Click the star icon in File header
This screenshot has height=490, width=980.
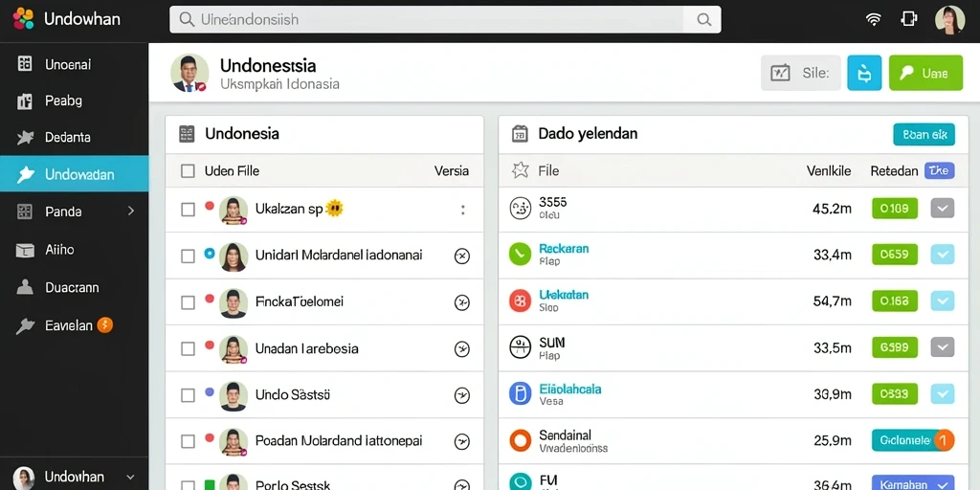click(x=520, y=170)
